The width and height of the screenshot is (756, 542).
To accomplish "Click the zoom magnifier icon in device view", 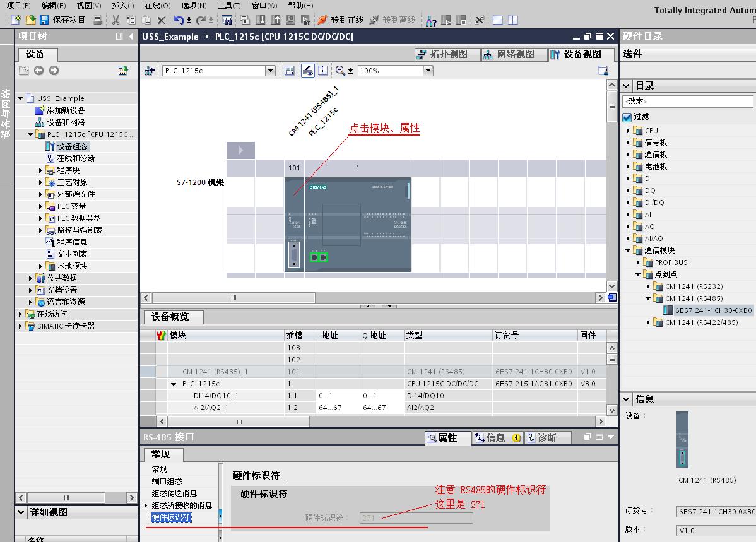I will (340, 71).
